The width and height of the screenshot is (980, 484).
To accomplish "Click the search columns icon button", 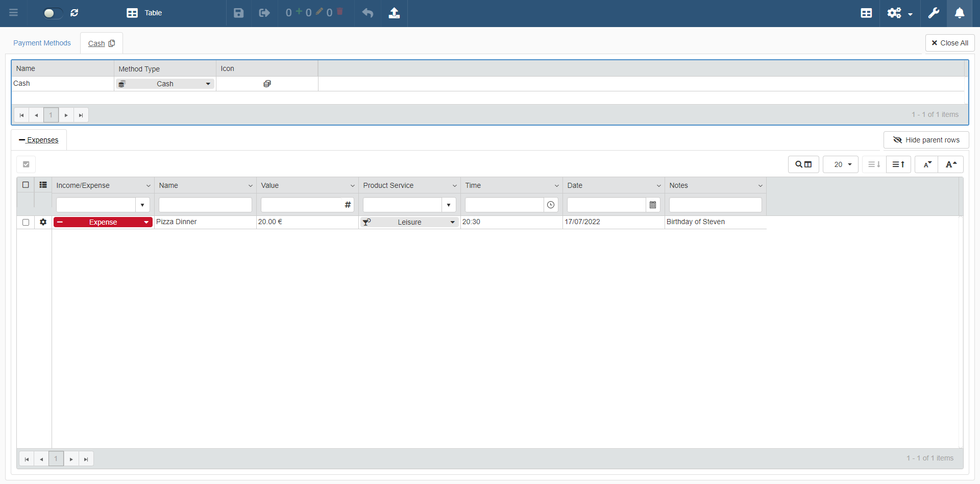I will coord(803,164).
